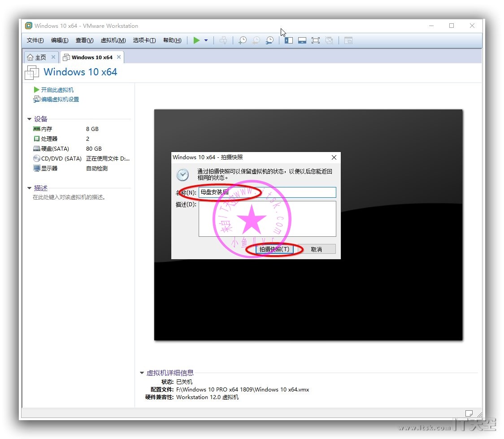Click the 配置文件 path ending in .vmx

243,390
